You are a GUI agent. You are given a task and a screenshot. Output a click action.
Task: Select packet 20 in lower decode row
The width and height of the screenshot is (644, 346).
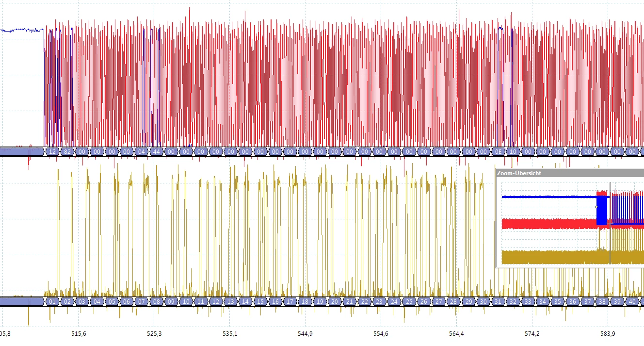[335, 301]
